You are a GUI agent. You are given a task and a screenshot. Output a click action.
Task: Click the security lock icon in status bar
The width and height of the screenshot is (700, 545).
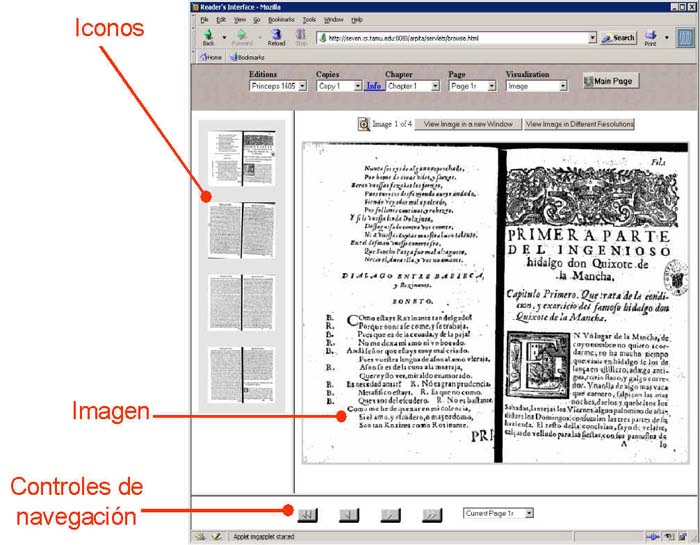(683, 537)
